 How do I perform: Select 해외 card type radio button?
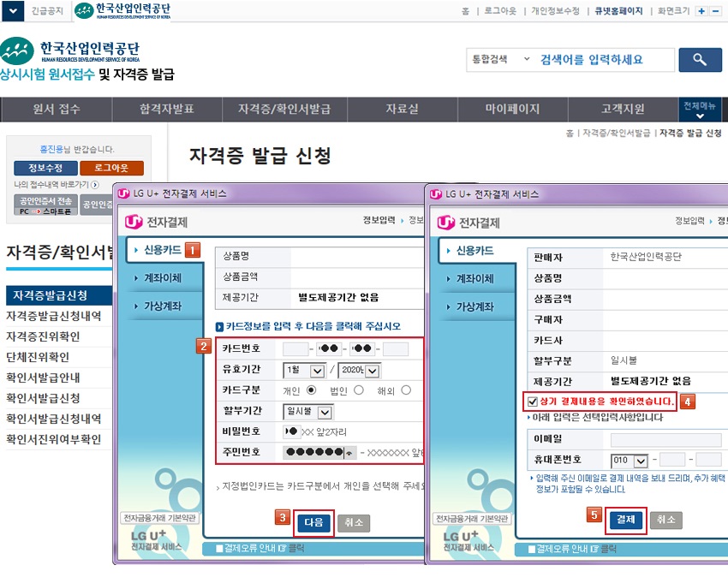[406, 390]
